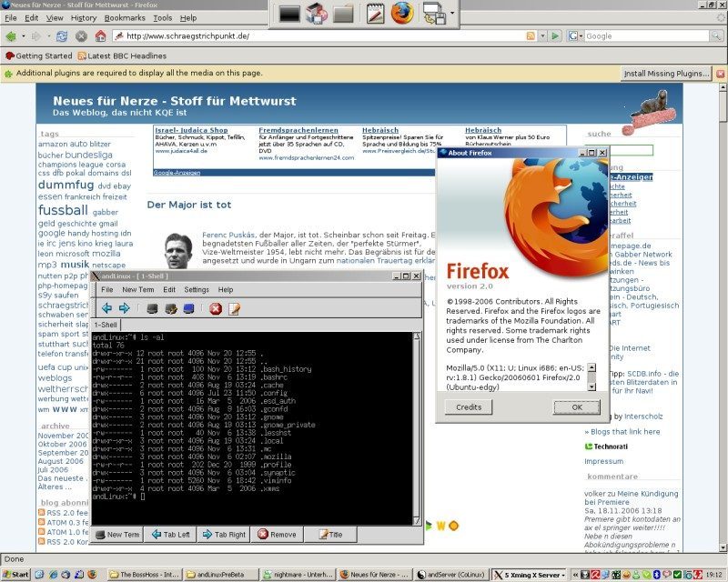Open the dropdown arrow on the top launcher panel
Screen dimensions: 728x582
point(452,13)
